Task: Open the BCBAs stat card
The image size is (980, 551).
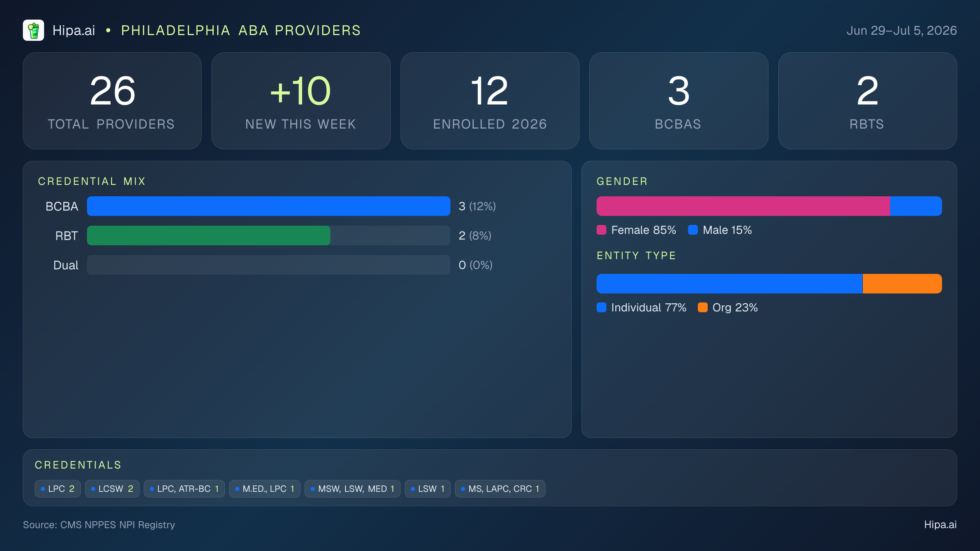Action: (x=679, y=101)
